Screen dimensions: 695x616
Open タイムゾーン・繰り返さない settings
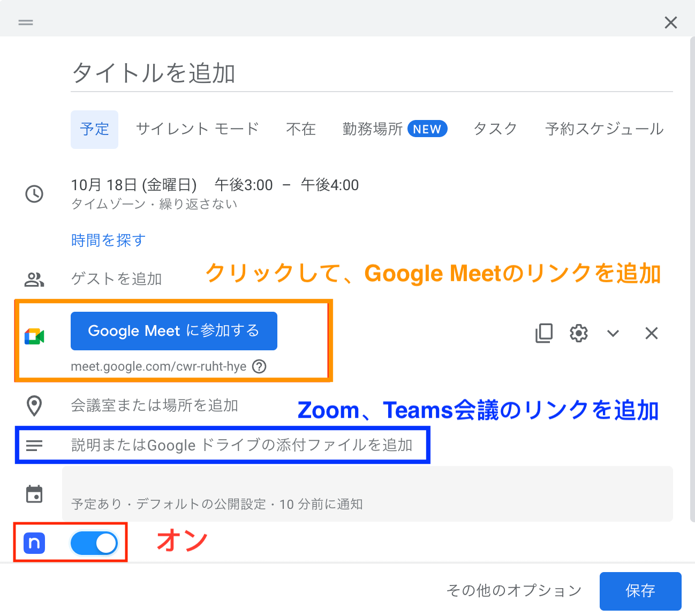[x=154, y=204]
